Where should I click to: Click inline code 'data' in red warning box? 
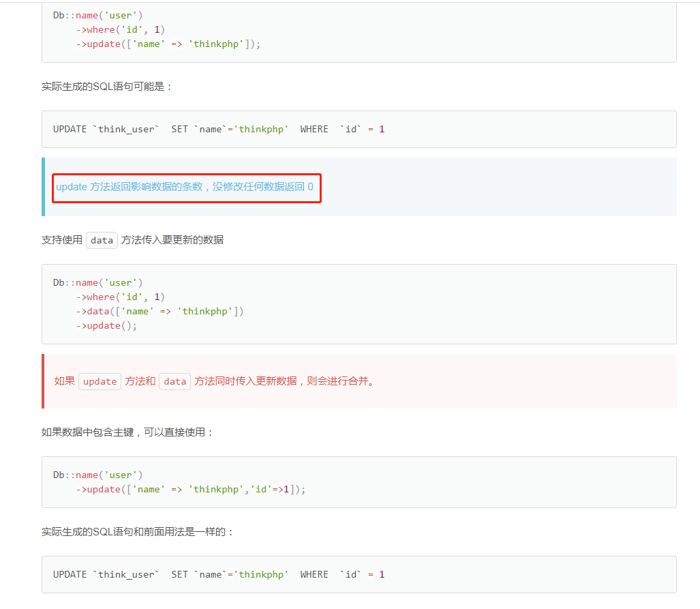tap(174, 382)
